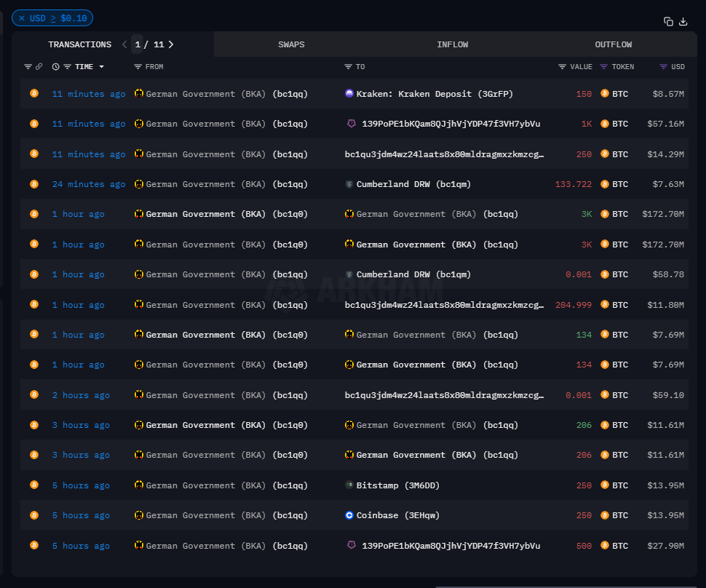This screenshot has height=588, width=706.
Task: Open '2 hours ago' transaction link
Action: [81, 395]
